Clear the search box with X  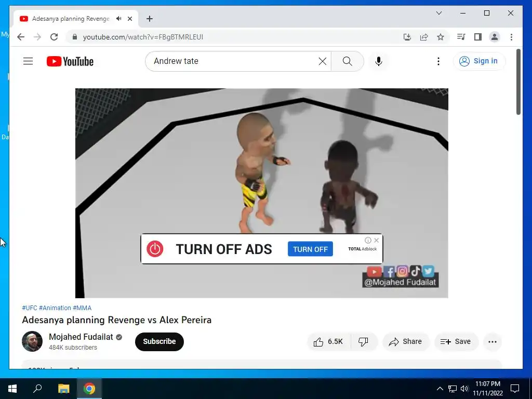[x=322, y=61]
